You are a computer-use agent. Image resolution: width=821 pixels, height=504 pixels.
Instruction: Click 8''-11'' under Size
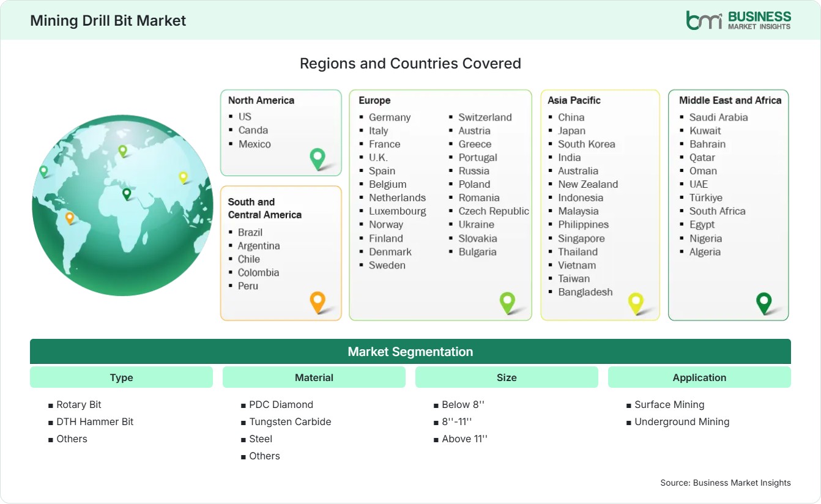457,421
